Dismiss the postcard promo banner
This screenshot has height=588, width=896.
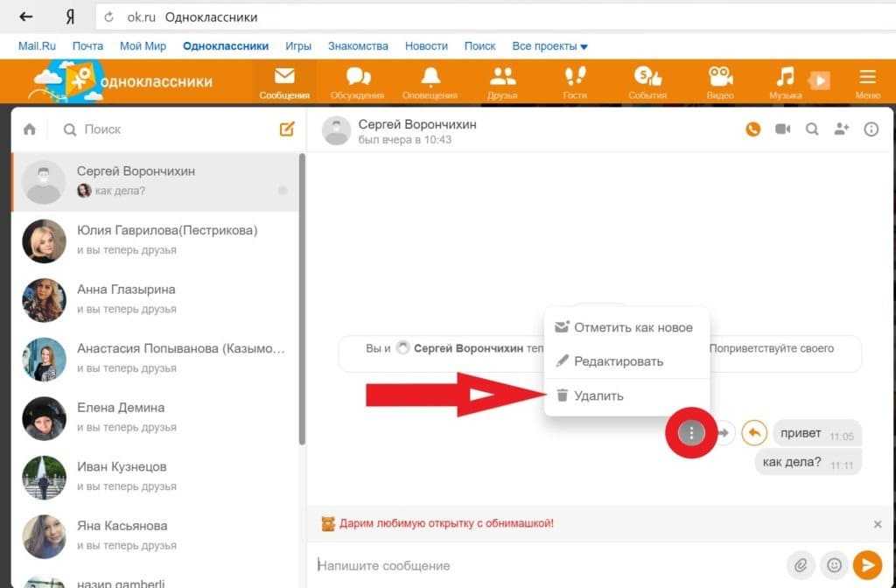coord(878,524)
